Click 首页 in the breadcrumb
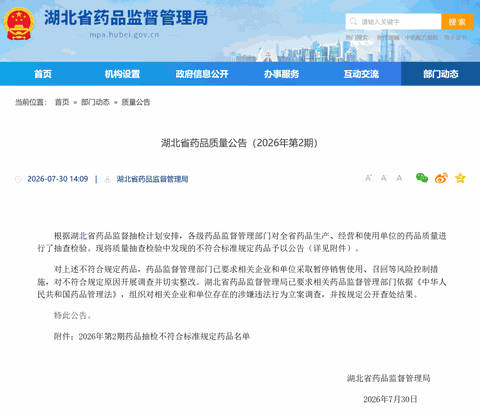 pos(62,102)
